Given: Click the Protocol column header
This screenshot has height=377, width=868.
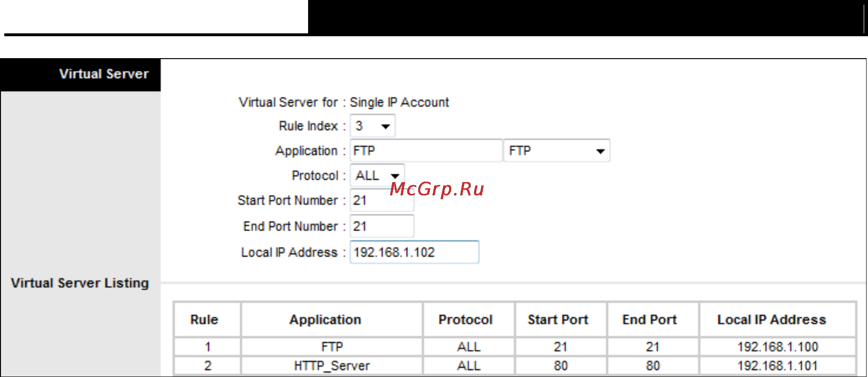Looking at the screenshot, I should point(469,319).
